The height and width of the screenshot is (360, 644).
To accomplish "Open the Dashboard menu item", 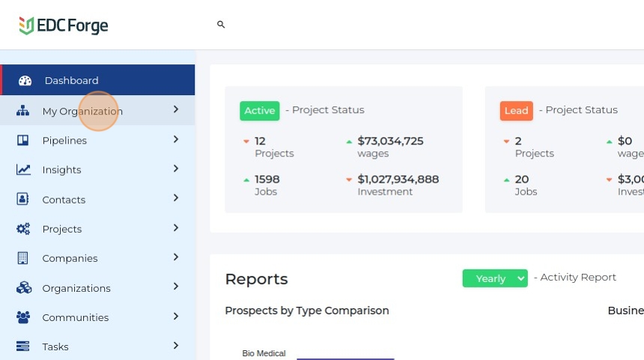I will pos(97,80).
